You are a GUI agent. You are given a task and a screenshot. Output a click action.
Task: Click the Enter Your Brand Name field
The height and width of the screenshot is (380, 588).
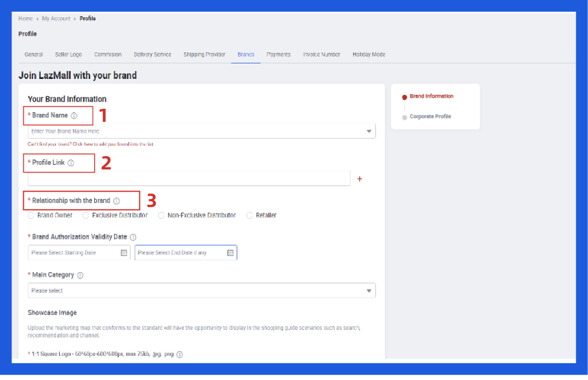201,131
